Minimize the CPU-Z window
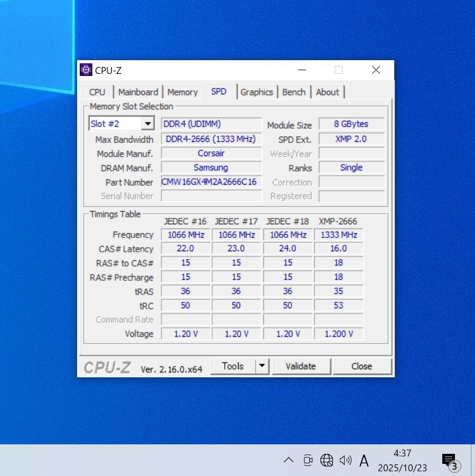This screenshot has height=476, width=475. 302,70
